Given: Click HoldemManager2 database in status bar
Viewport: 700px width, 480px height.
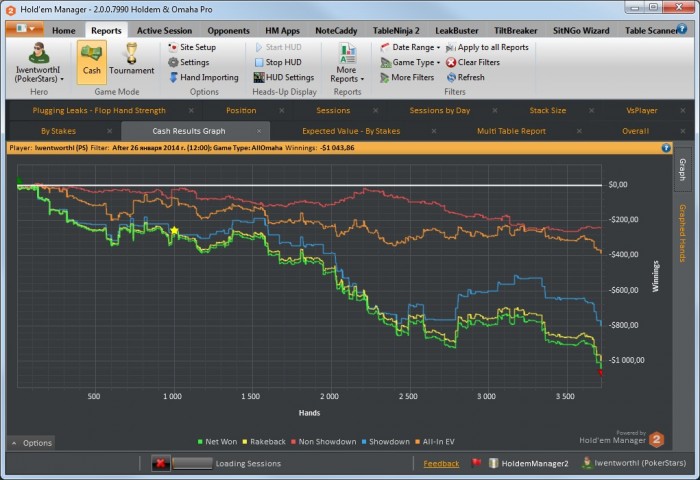Looking at the screenshot, I should [x=528, y=463].
